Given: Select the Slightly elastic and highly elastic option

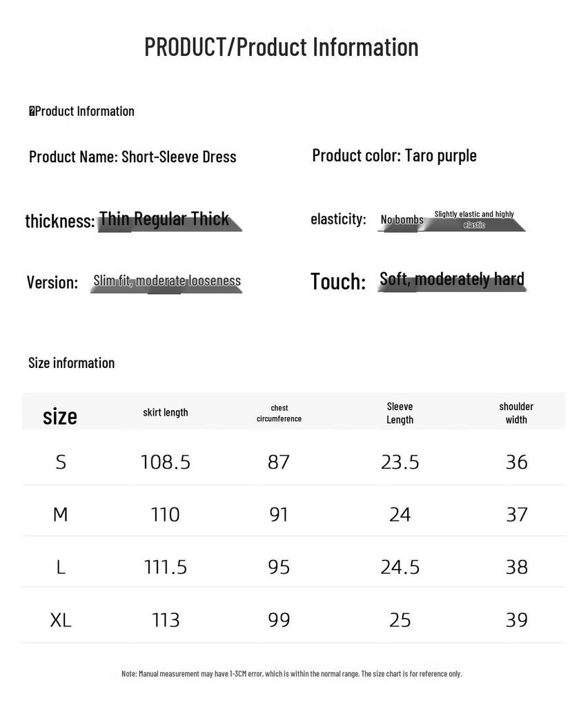Looking at the screenshot, I should point(474,220).
